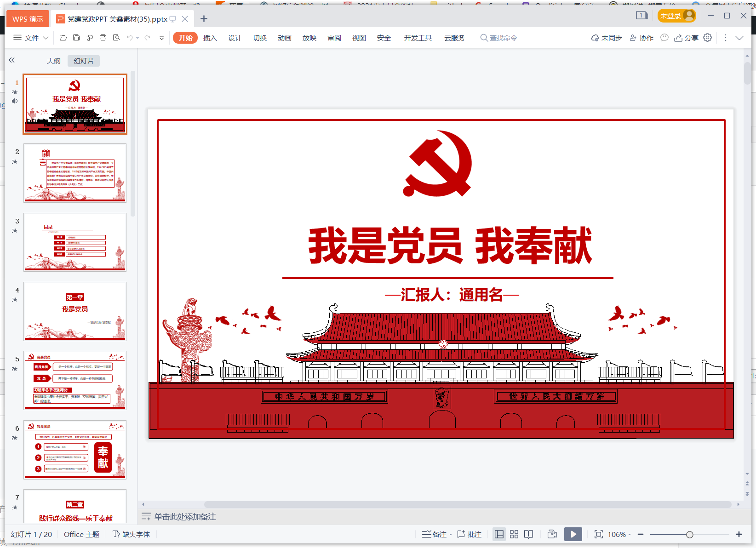
Task: Switch the side panel to 大纲
Action: pos(53,61)
